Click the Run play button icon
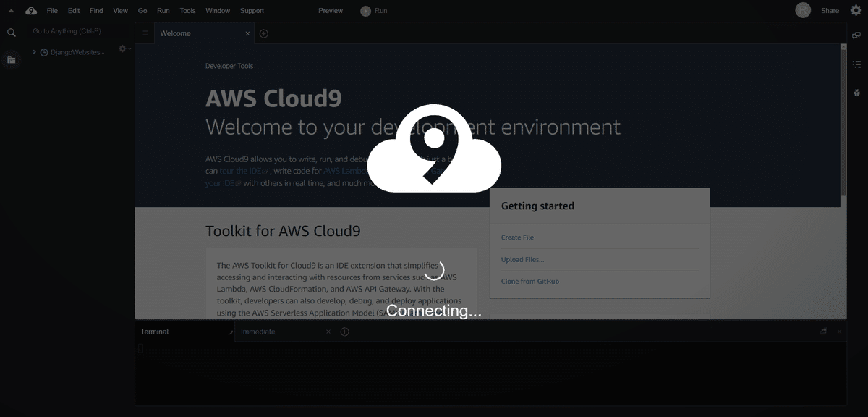The width and height of the screenshot is (868, 417). click(x=365, y=11)
